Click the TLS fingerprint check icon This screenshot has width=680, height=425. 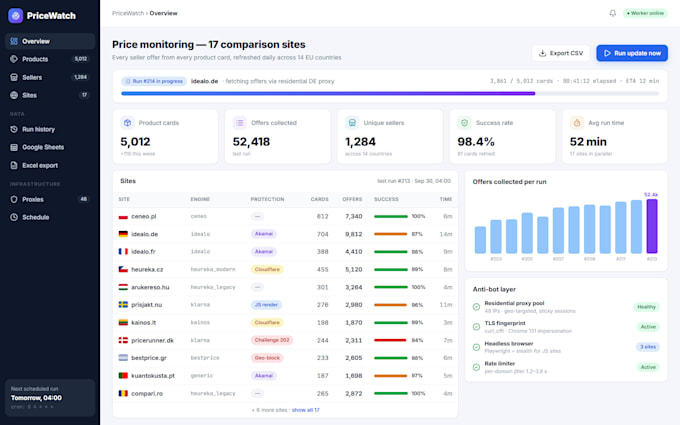[476, 327]
